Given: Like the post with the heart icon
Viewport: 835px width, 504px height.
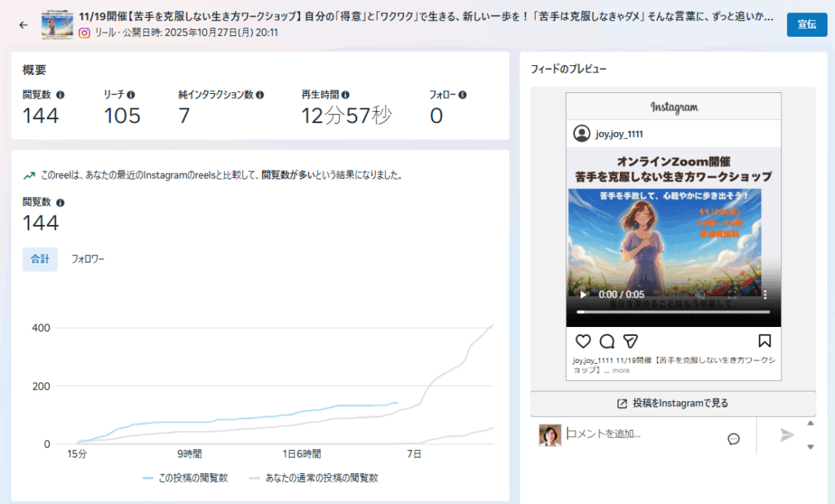Looking at the screenshot, I should 583,341.
